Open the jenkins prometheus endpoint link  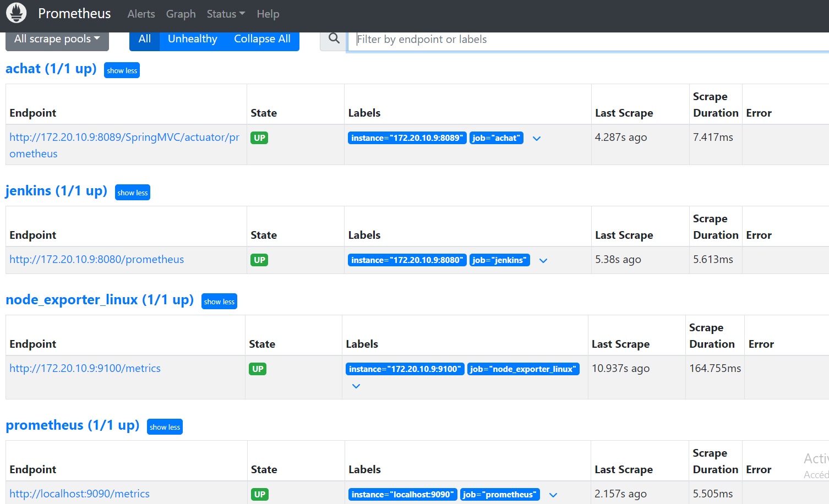coord(97,259)
